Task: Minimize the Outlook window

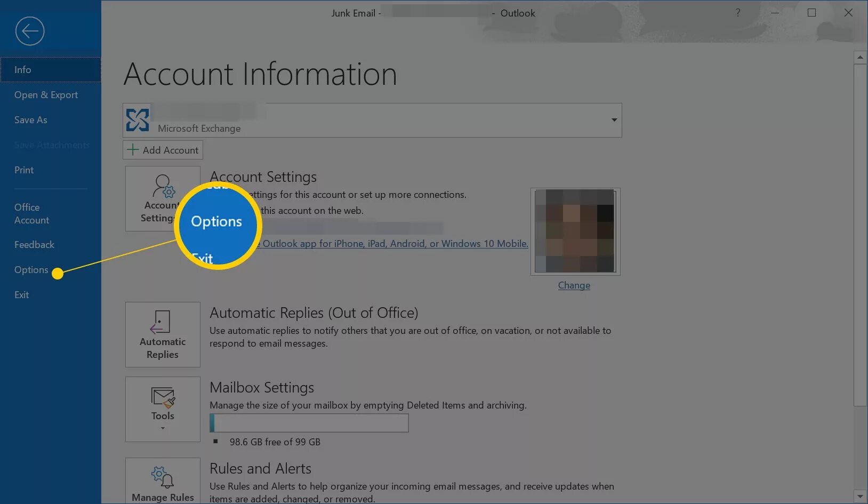Action: pos(775,13)
